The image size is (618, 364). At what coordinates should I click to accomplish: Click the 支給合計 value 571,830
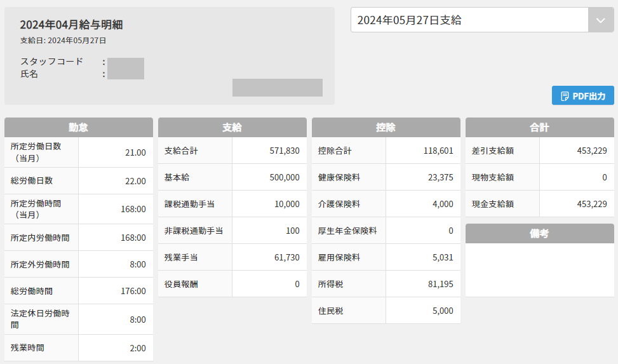click(285, 151)
